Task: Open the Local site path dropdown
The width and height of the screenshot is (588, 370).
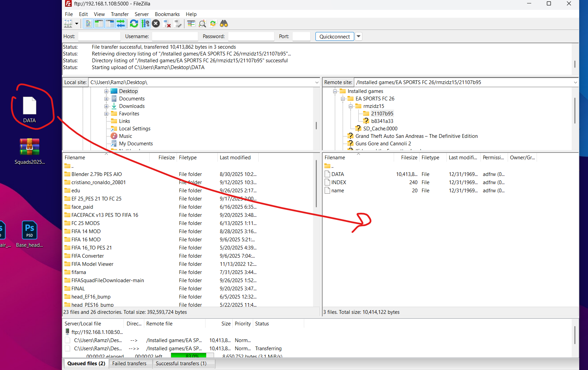Action: (317, 82)
